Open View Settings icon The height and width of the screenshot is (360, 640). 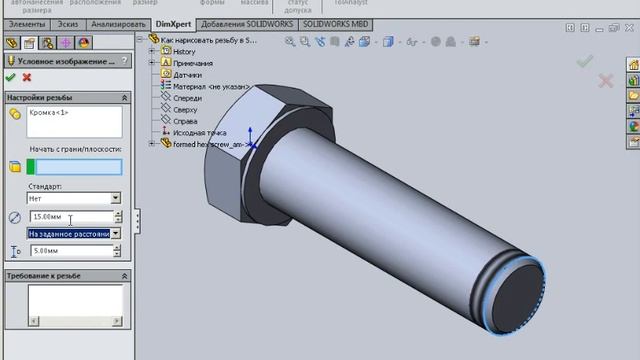click(x=474, y=42)
